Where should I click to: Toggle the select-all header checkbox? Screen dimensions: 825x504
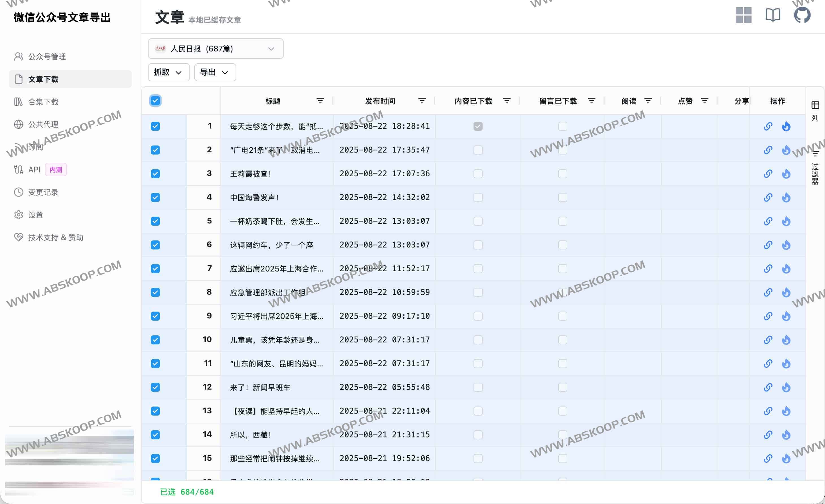coord(155,101)
